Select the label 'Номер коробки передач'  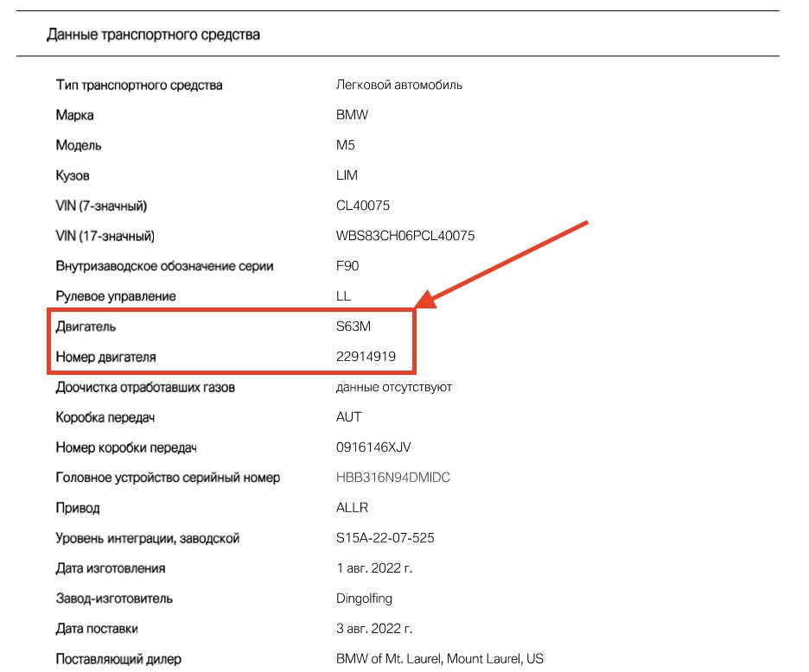click(126, 447)
